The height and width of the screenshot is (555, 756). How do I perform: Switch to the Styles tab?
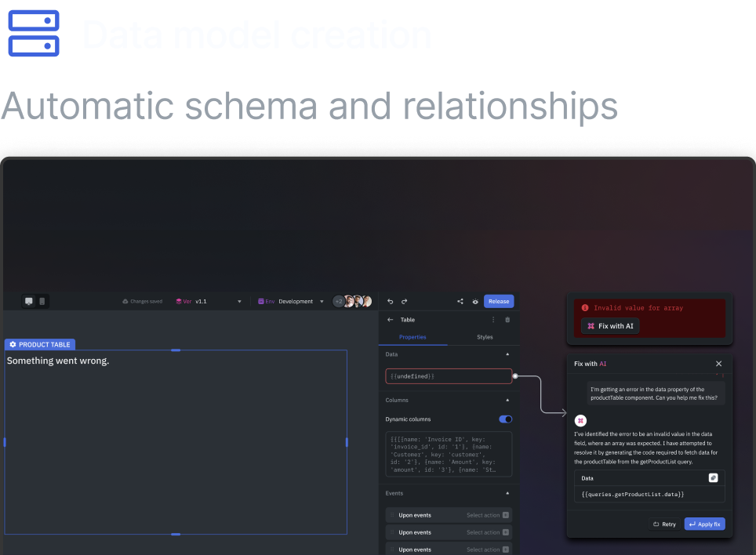click(x=485, y=337)
